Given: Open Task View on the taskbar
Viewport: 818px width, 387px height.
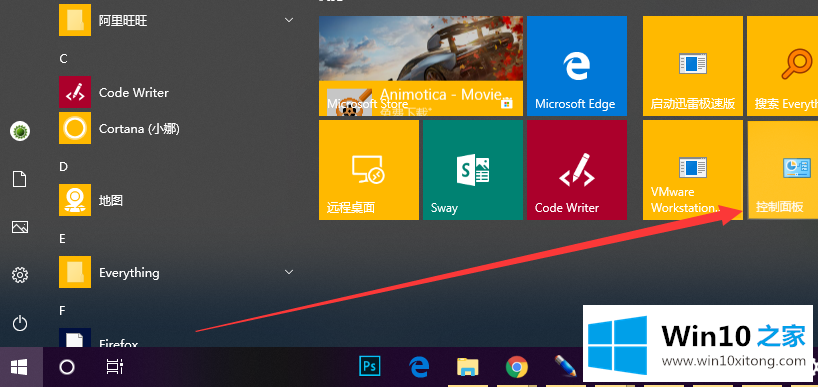Looking at the screenshot, I should coord(114,367).
